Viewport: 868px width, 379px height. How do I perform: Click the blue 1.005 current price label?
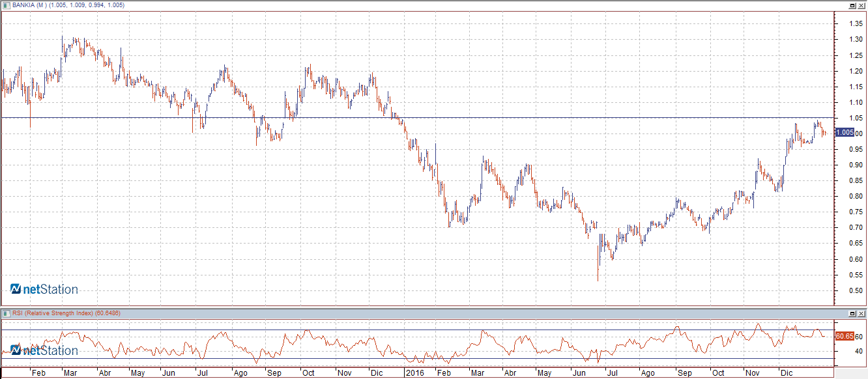(x=845, y=132)
